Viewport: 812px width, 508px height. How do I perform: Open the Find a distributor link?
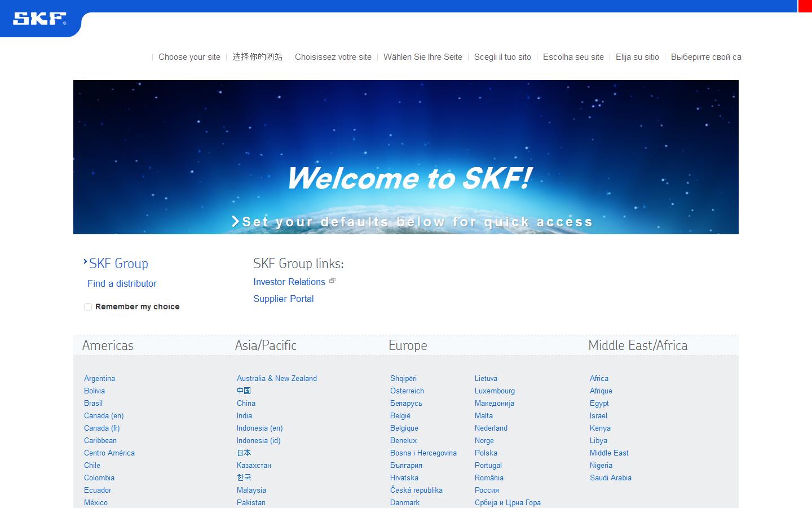coord(122,283)
